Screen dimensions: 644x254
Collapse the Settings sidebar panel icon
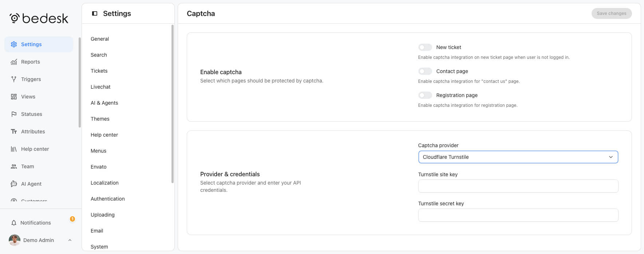(95, 13)
